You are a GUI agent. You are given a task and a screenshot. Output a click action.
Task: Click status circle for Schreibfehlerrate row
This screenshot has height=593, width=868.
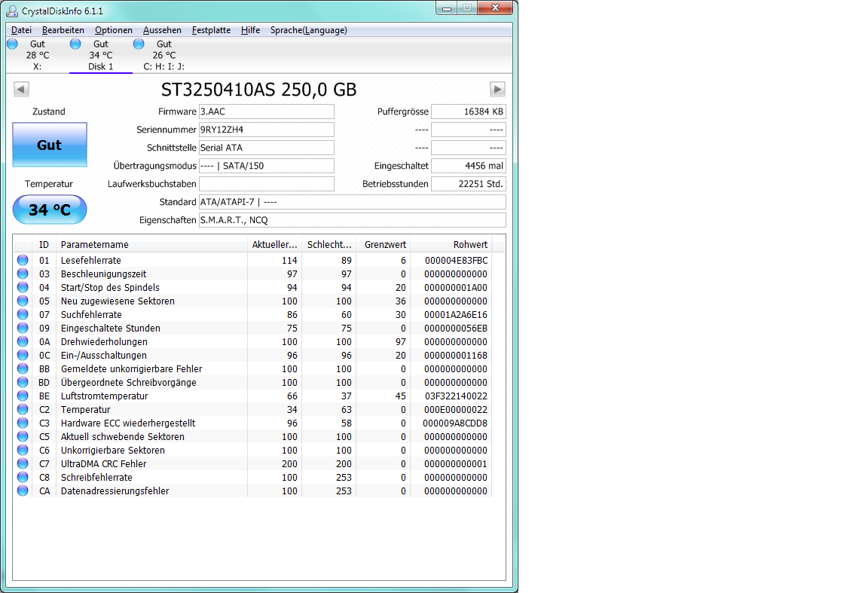[23, 477]
